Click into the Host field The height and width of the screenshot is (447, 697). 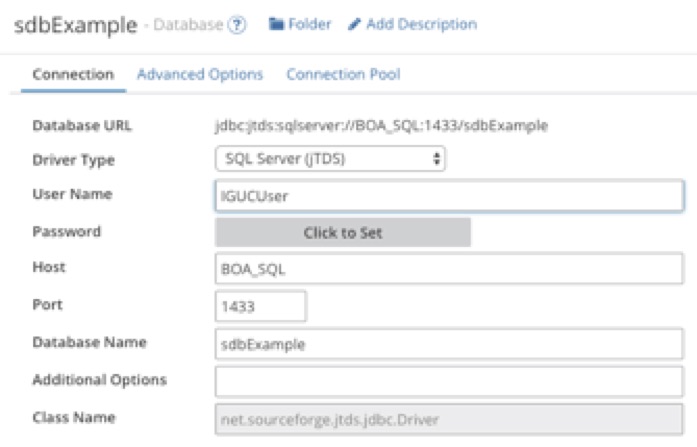point(449,270)
